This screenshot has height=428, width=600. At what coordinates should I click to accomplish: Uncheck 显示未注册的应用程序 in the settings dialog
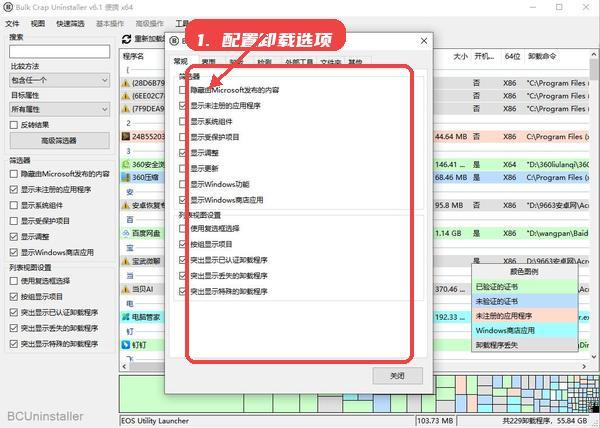183,106
